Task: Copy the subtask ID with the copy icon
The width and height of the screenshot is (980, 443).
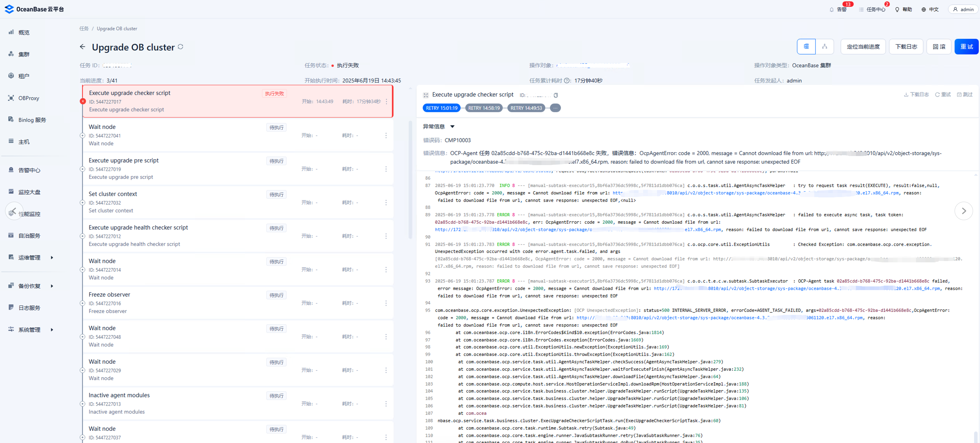Action: 556,95
